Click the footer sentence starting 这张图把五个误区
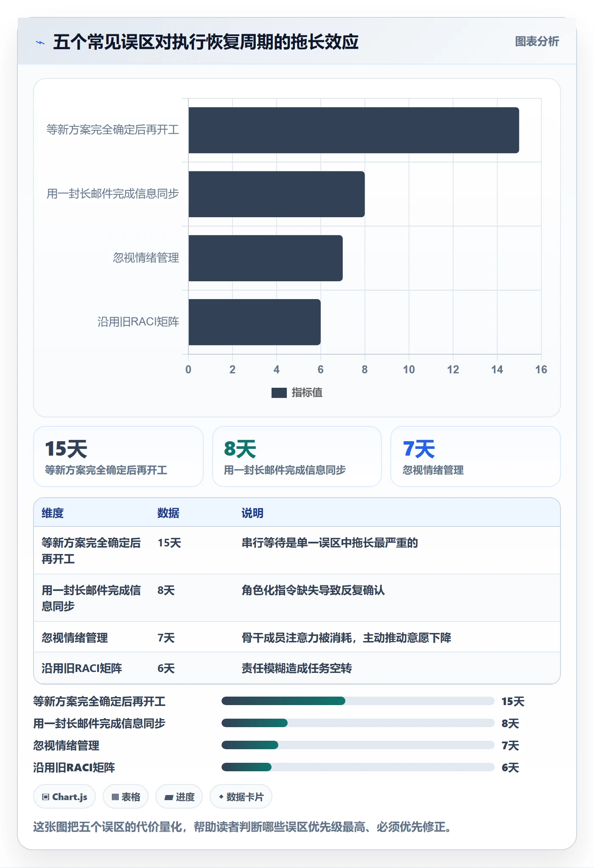The height and width of the screenshot is (868, 594). click(x=244, y=827)
